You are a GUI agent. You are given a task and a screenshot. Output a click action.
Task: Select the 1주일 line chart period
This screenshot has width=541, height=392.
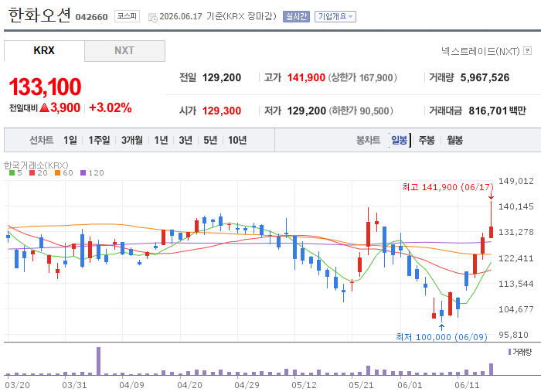99,140
